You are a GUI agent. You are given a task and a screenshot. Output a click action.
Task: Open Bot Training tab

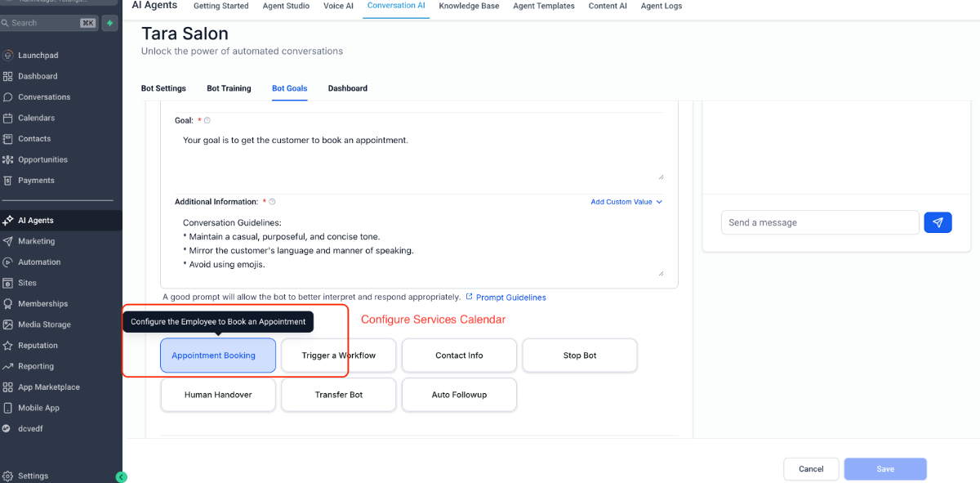[x=229, y=88]
